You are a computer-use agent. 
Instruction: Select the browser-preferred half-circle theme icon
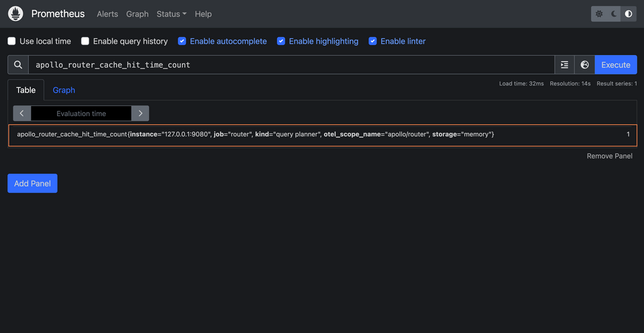[629, 14]
